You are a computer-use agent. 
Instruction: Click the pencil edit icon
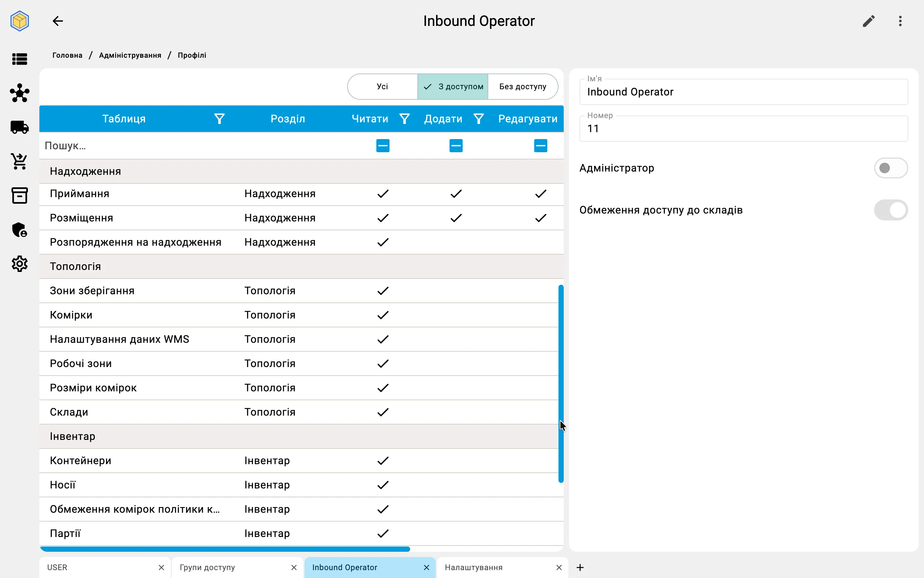[869, 21]
